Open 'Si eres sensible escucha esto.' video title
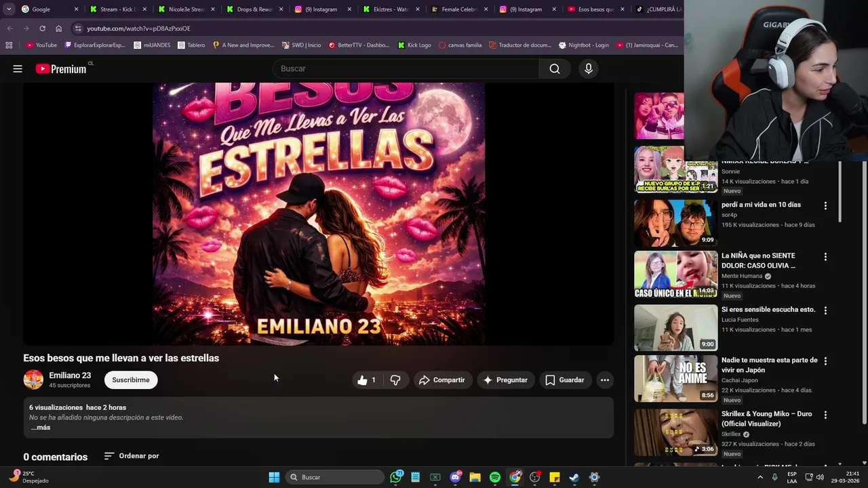The width and height of the screenshot is (868, 488). (768, 310)
